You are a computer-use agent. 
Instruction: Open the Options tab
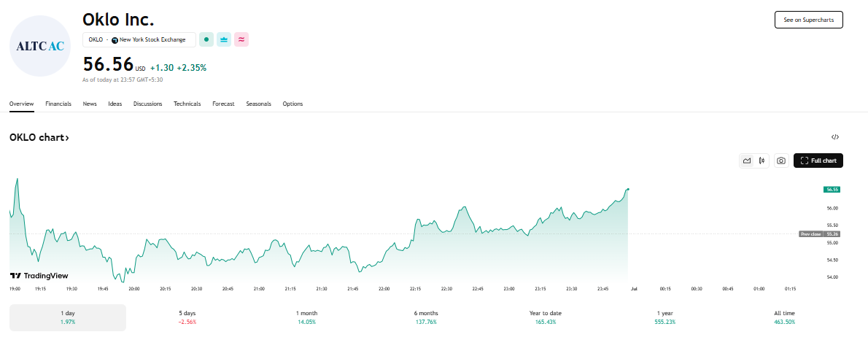(x=292, y=104)
